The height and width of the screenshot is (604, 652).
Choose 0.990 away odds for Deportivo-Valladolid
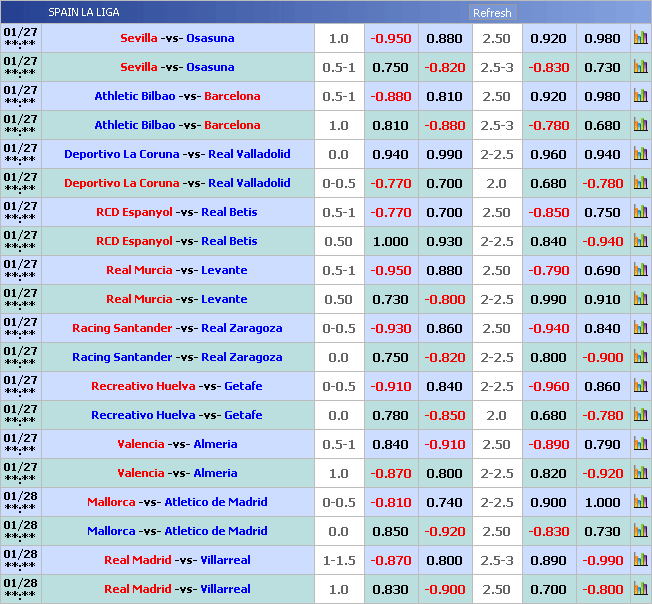tap(444, 154)
